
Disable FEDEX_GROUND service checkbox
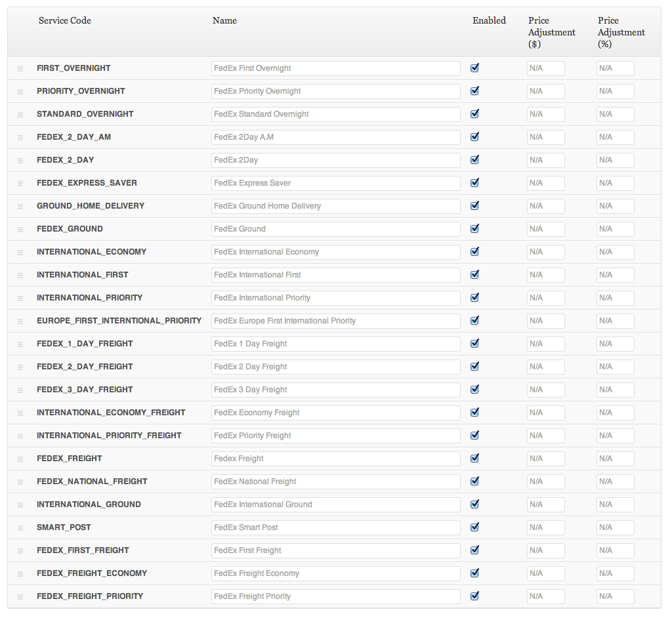pos(474,228)
